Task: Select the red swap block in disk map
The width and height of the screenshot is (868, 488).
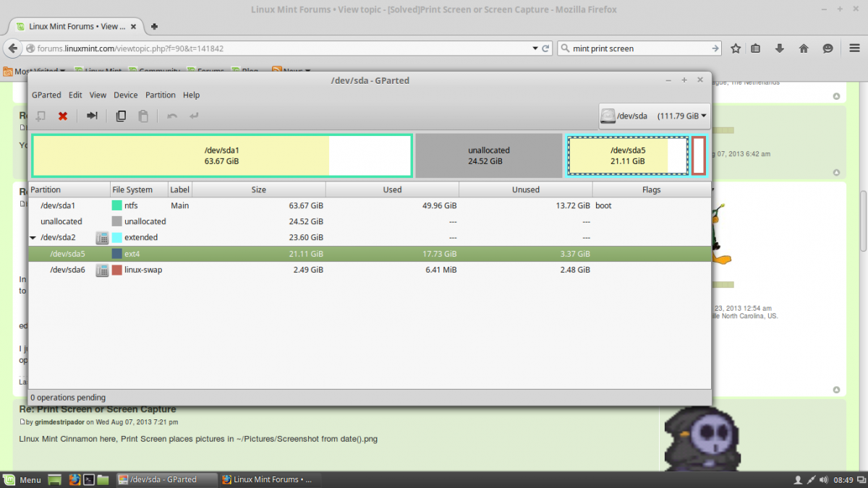Action: (x=698, y=155)
